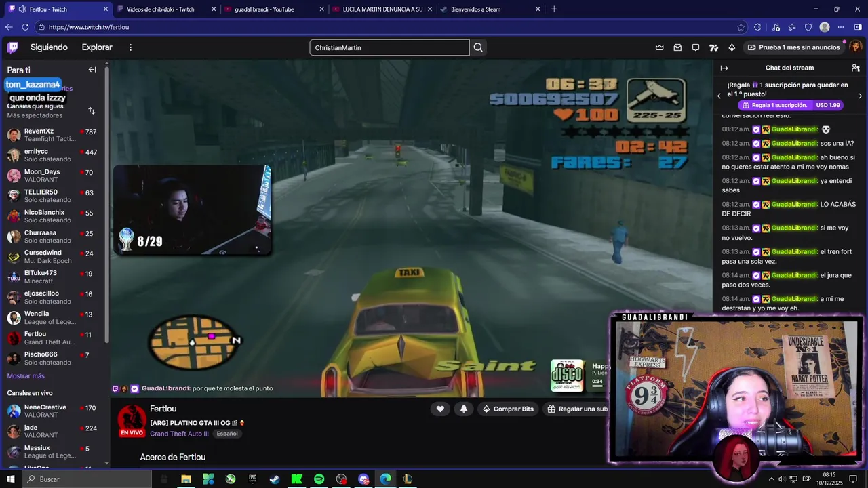
Task: Click the search magnifier button
Action: tap(478, 47)
